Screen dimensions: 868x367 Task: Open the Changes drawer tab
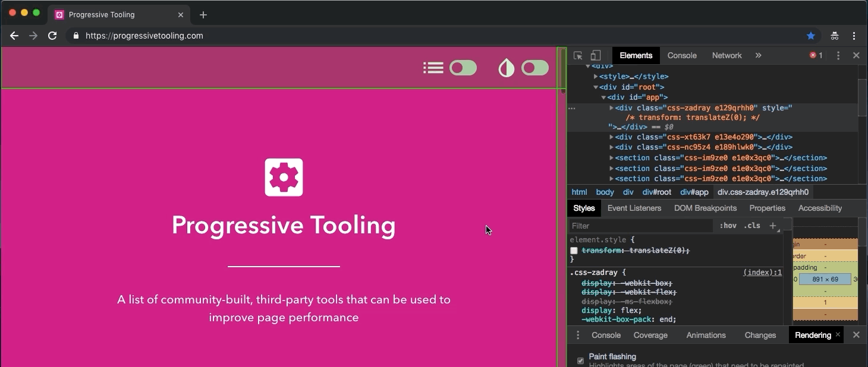pyautogui.click(x=760, y=335)
